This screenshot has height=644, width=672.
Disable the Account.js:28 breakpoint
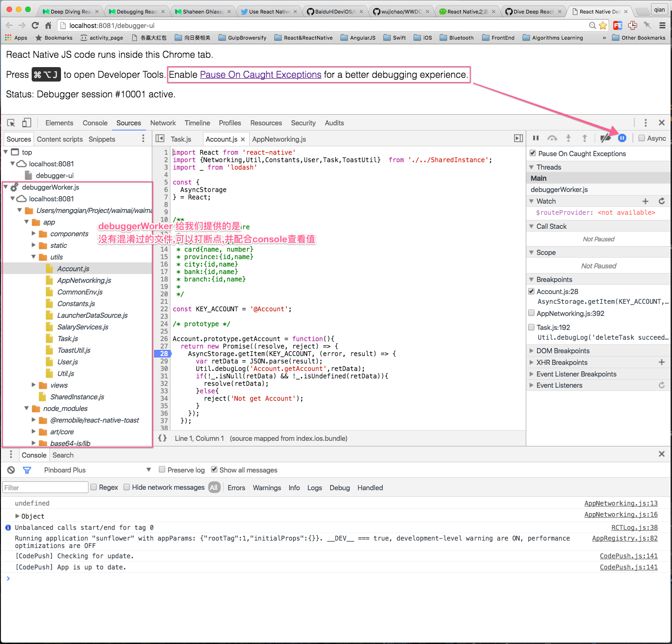point(531,291)
